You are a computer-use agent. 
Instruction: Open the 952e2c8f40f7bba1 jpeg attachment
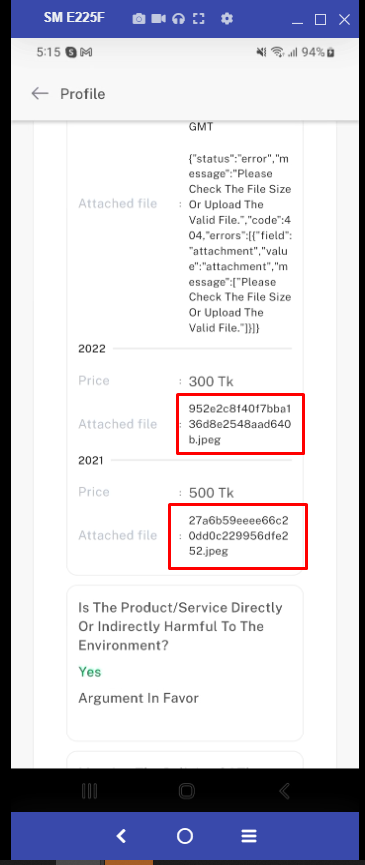[240, 424]
